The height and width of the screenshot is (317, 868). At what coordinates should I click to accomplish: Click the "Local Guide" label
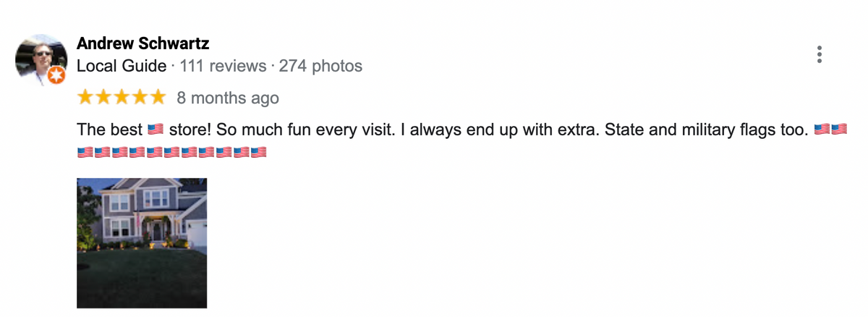(122, 67)
